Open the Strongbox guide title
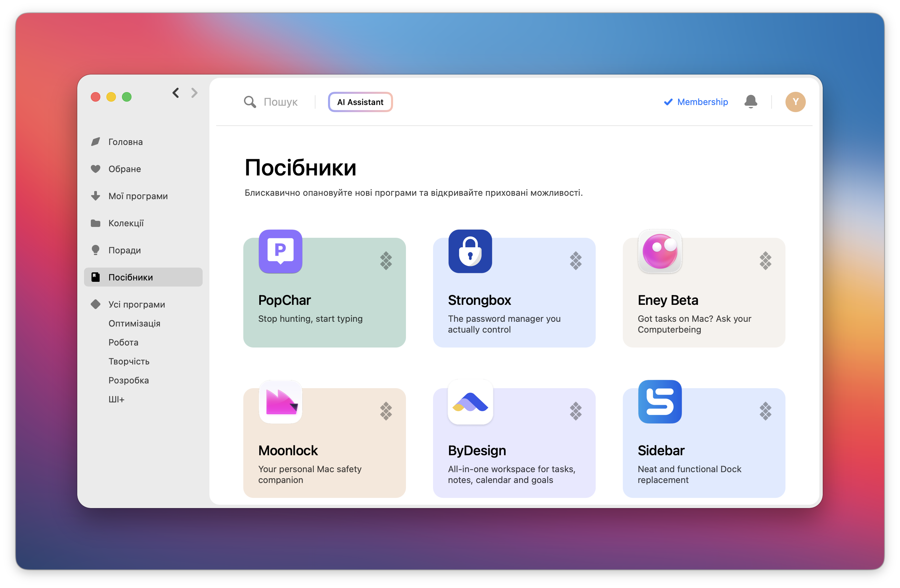This screenshot has width=900, height=588. pos(479,300)
